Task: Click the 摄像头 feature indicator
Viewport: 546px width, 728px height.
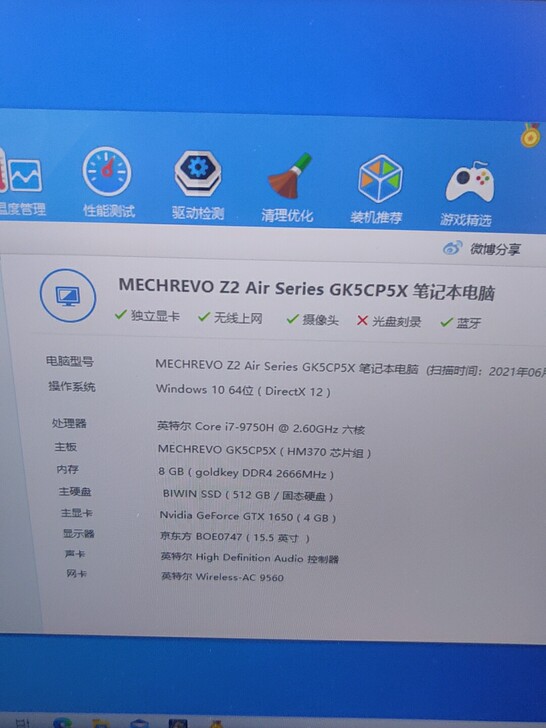Action: click(x=312, y=319)
